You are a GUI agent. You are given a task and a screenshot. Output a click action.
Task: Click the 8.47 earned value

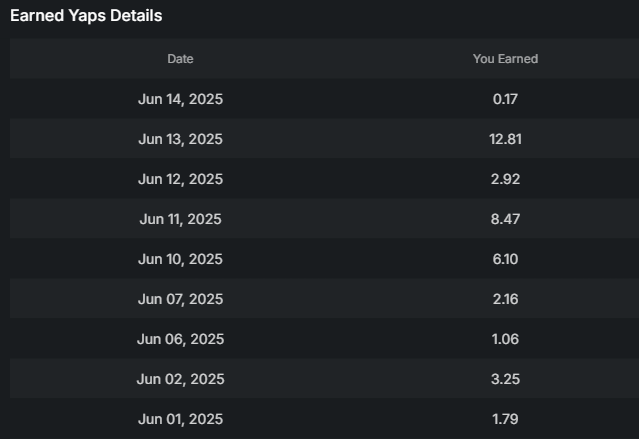pyautogui.click(x=505, y=219)
